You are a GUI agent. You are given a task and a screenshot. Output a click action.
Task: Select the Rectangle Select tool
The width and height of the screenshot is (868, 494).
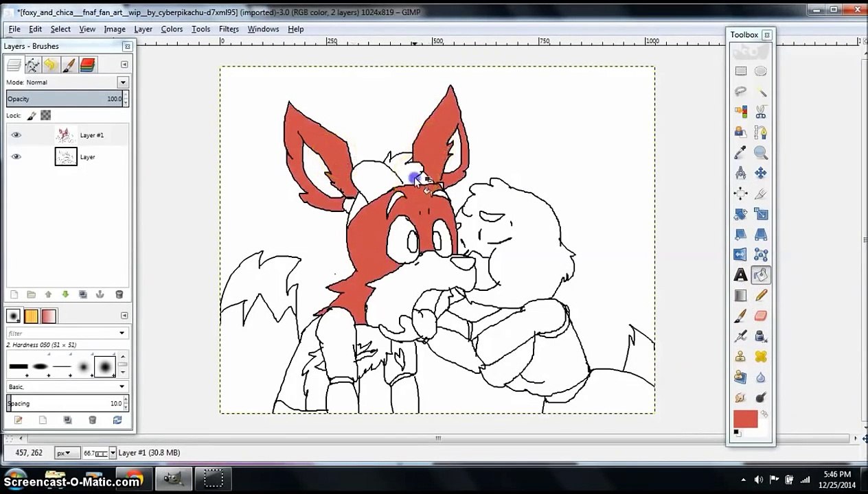coord(740,71)
